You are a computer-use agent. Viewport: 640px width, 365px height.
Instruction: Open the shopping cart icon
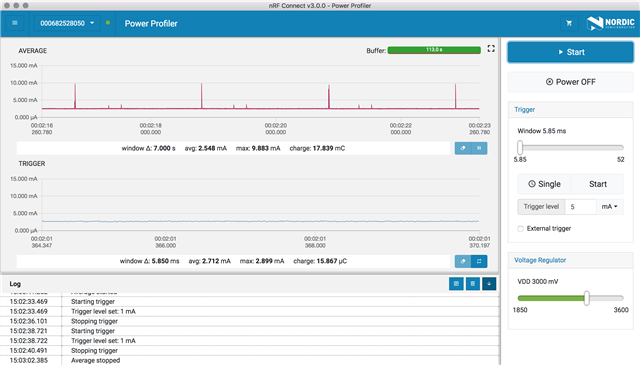(x=569, y=23)
